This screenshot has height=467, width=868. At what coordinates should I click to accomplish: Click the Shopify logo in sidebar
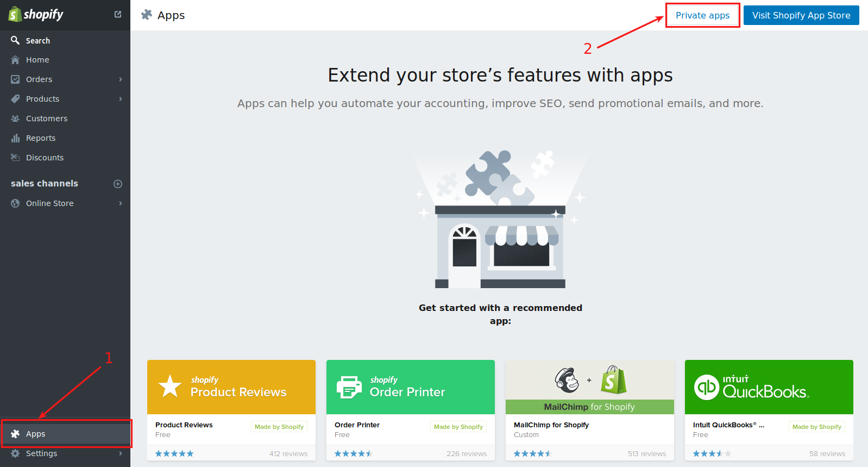[36, 15]
